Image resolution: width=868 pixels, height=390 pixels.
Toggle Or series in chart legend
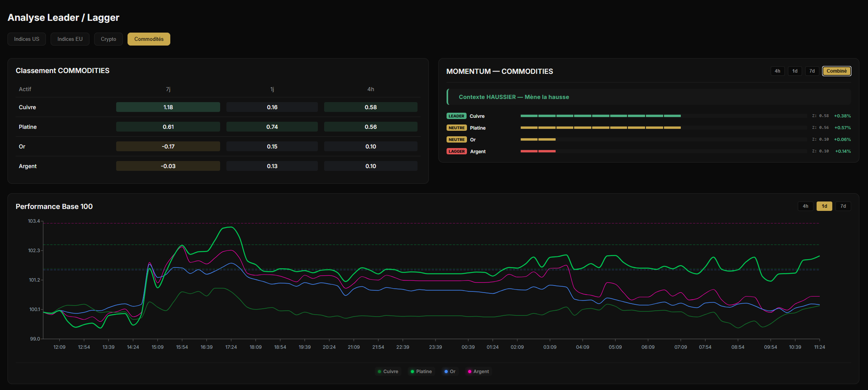450,372
